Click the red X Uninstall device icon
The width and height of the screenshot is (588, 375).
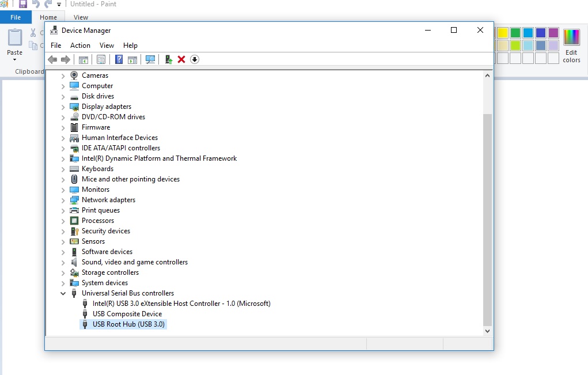pyautogui.click(x=181, y=59)
